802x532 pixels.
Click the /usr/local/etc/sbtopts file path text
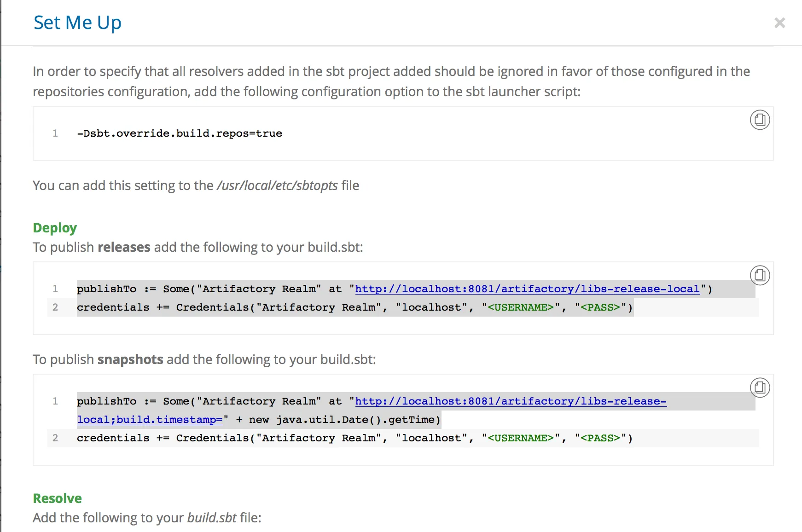[x=277, y=185]
